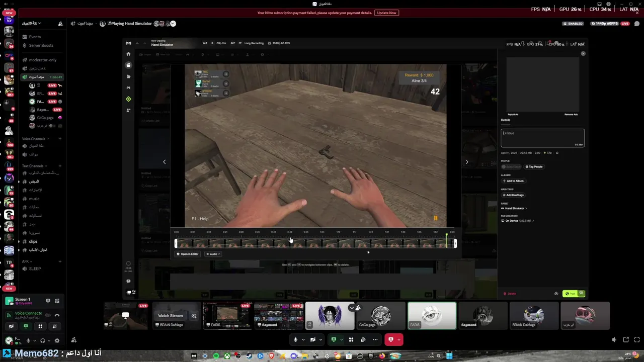Open the moderator-only channel
Viewport: 644px width, 362px height.
42,60
